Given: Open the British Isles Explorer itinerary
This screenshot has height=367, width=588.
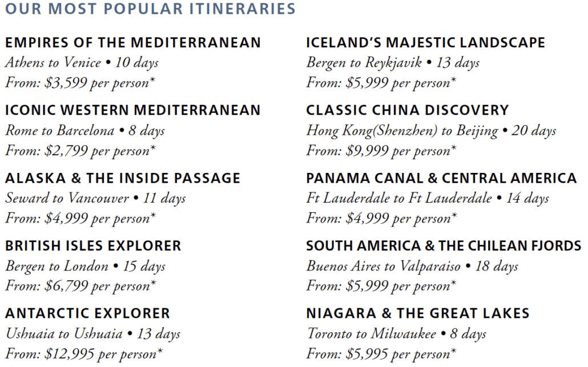Looking at the screenshot, I should (x=93, y=246).
